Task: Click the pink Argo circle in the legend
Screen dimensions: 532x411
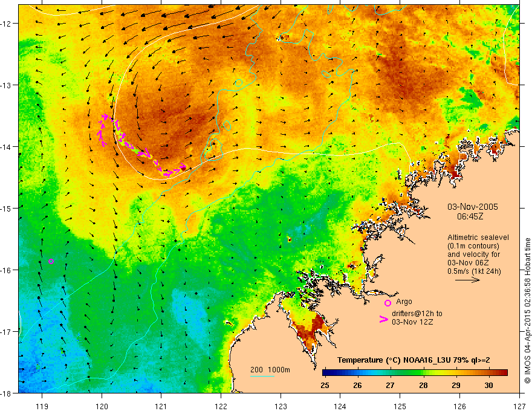Action: tap(388, 303)
